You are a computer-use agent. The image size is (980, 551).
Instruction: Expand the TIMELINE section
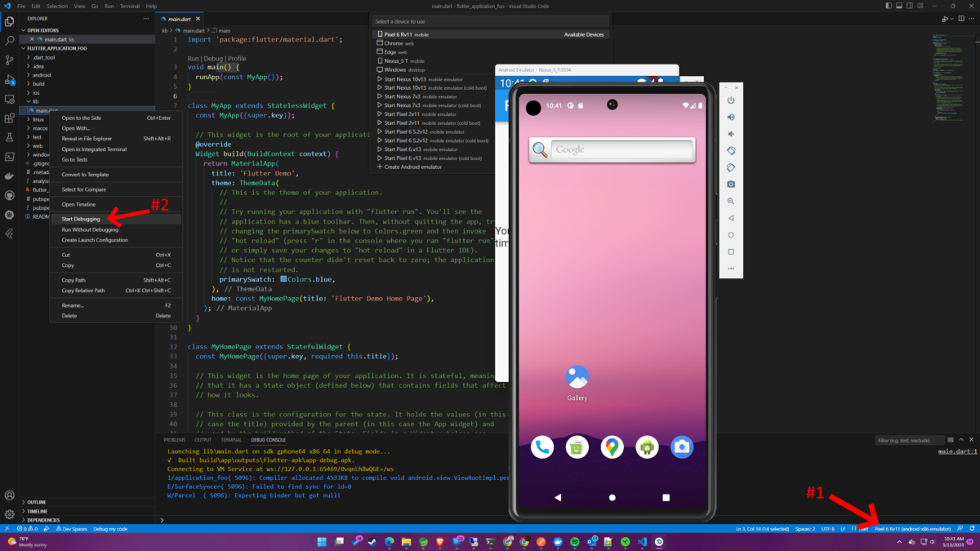coord(37,511)
